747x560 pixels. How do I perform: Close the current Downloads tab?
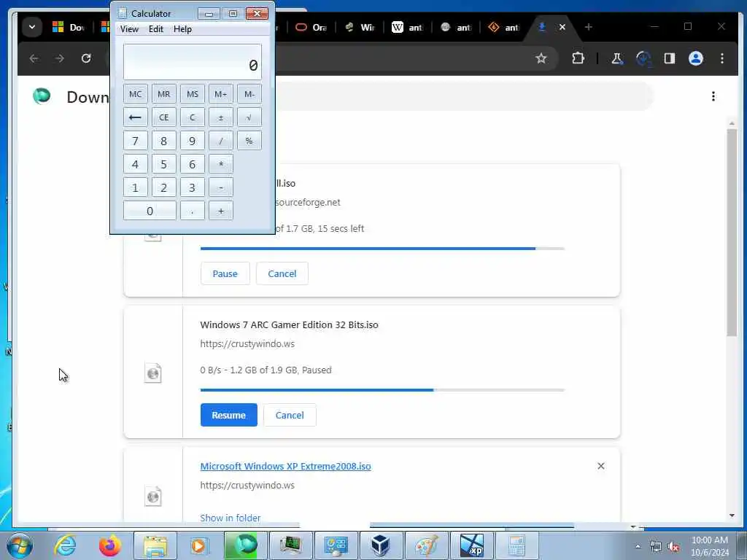coord(562,27)
